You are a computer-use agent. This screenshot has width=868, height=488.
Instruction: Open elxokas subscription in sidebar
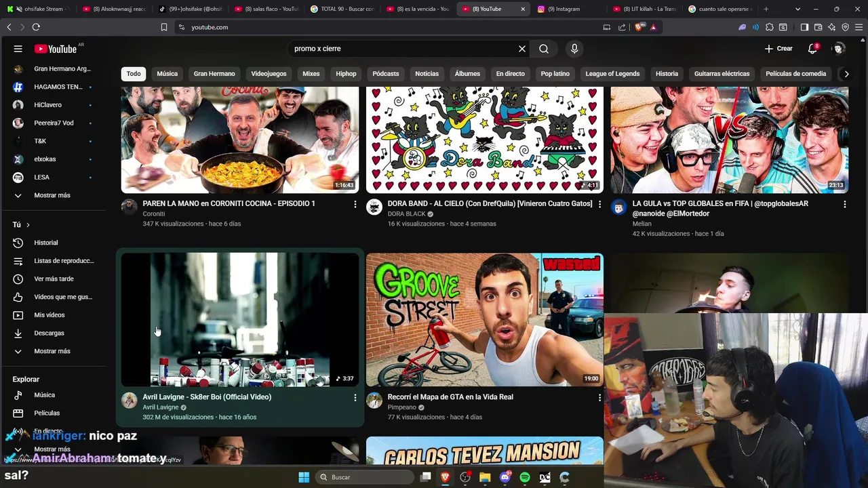pos(53,159)
